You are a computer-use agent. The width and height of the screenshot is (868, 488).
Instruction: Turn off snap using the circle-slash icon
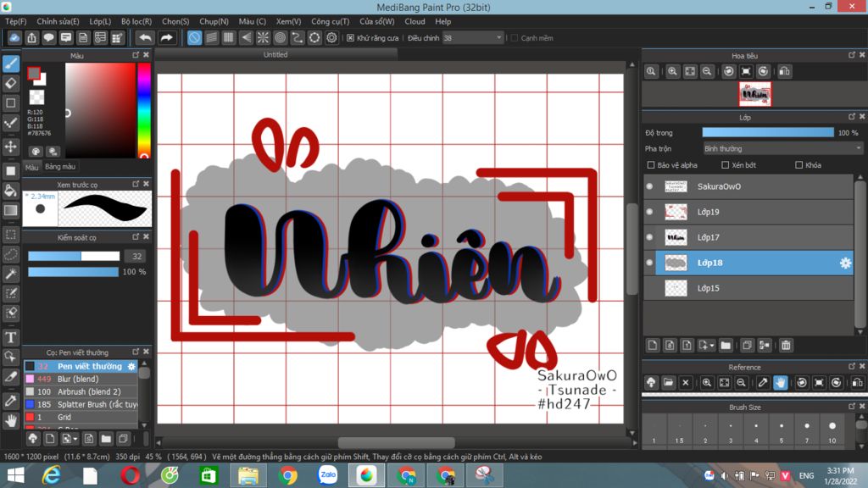coord(194,37)
